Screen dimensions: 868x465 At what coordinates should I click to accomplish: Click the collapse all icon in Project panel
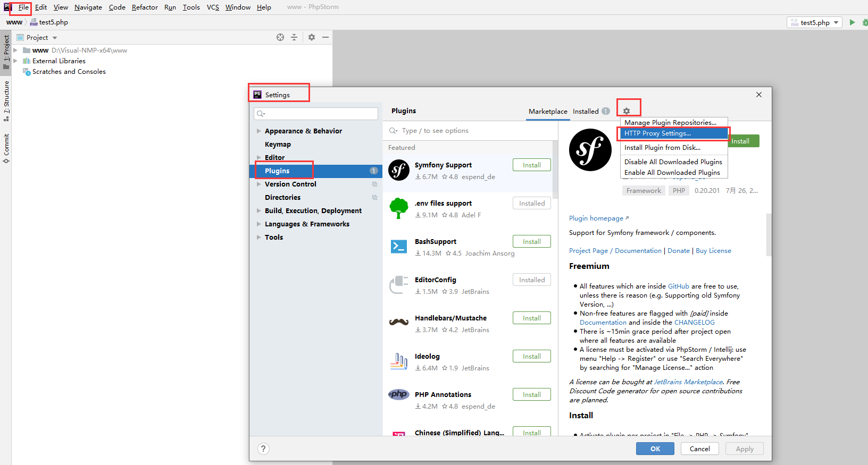pos(294,37)
